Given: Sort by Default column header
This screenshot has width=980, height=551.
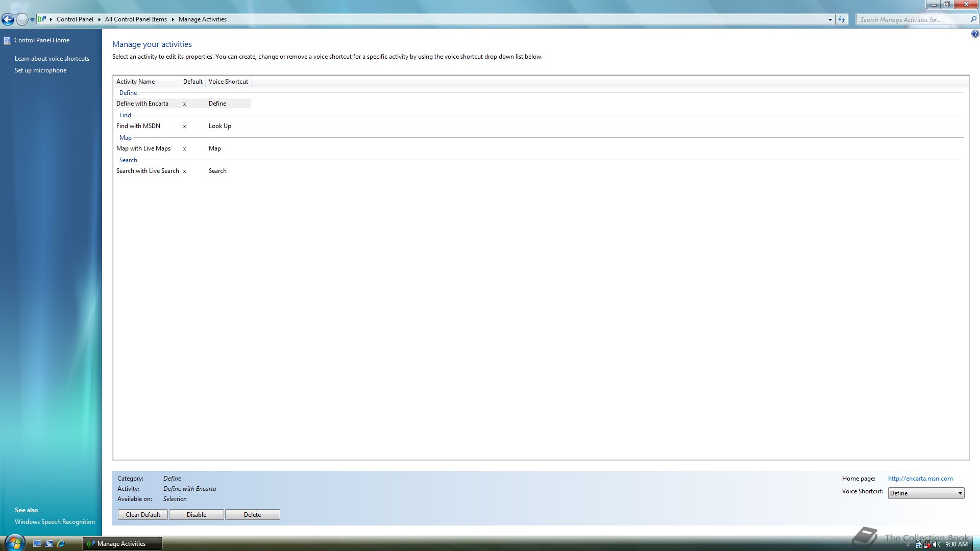Looking at the screenshot, I should pyautogui.click(x=193, y=82).
